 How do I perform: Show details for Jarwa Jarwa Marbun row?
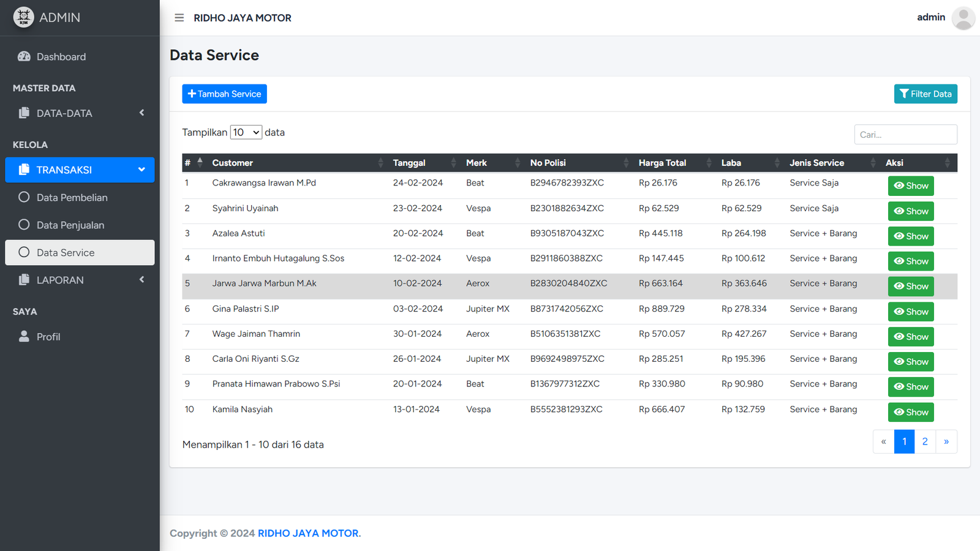pos(910,287)
